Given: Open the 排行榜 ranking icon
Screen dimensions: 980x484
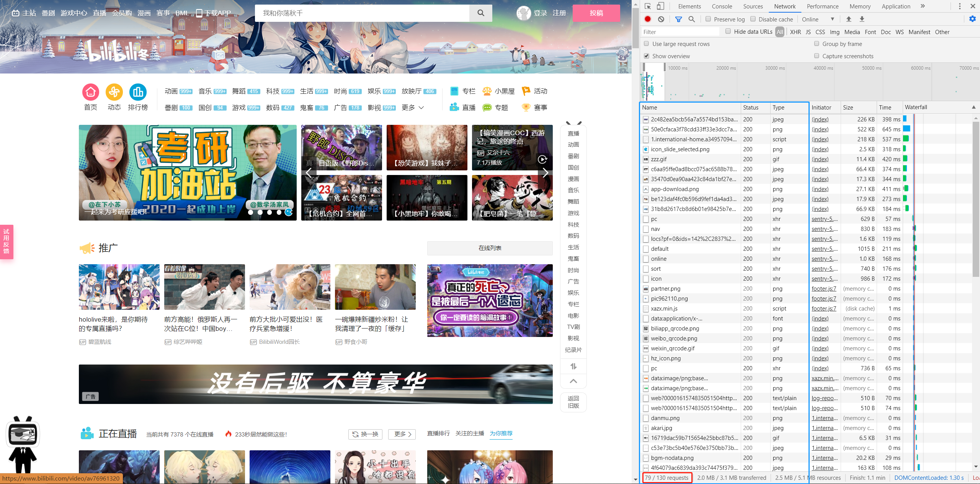Looking at the screenshot, I should (x=138, y=92).
